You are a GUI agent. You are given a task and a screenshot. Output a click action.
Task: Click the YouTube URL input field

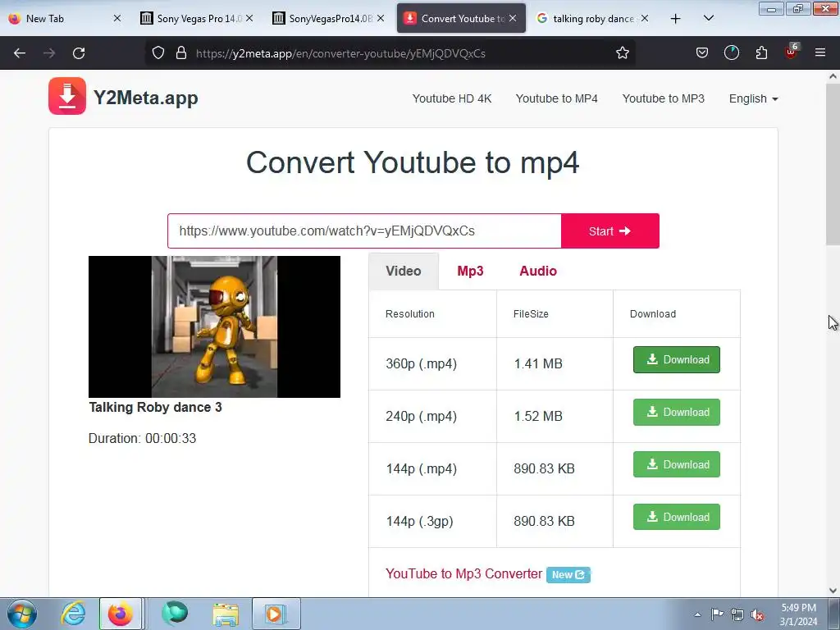364,231
